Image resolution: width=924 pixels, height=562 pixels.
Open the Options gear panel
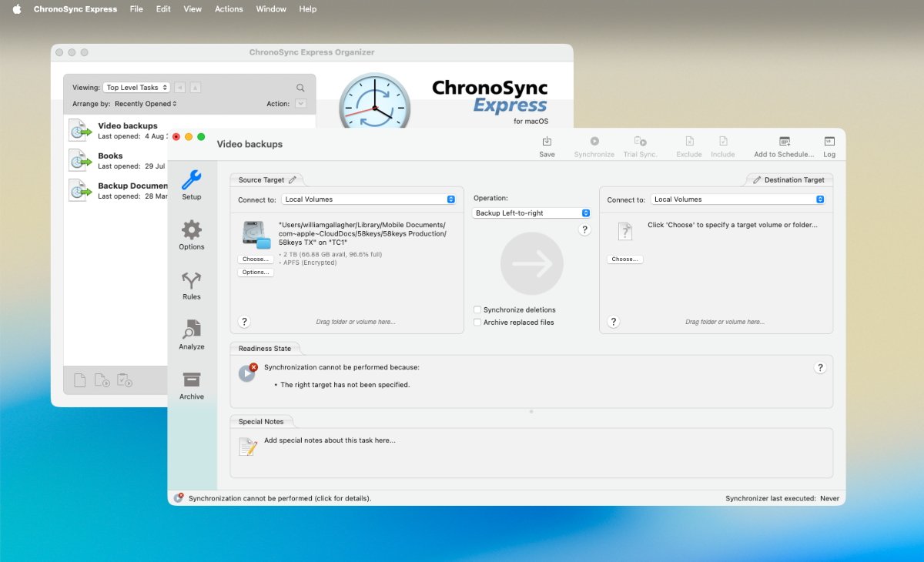[x=192, y=235]
